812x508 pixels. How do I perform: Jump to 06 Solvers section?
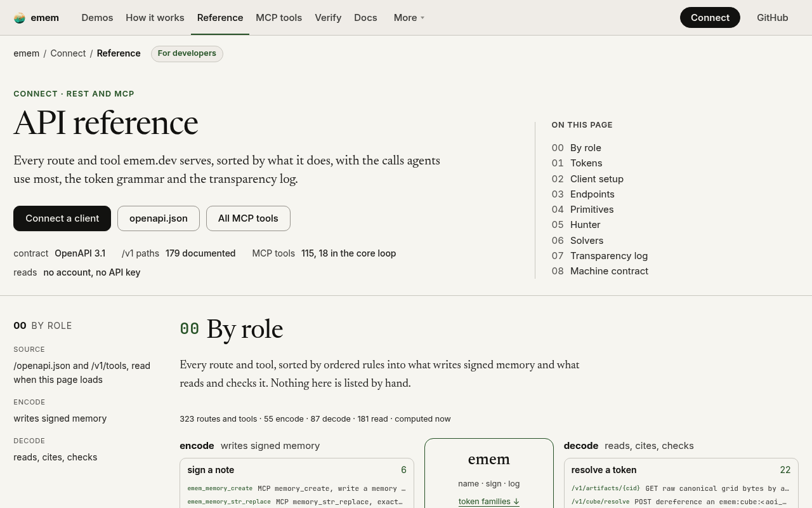(577, 241)
